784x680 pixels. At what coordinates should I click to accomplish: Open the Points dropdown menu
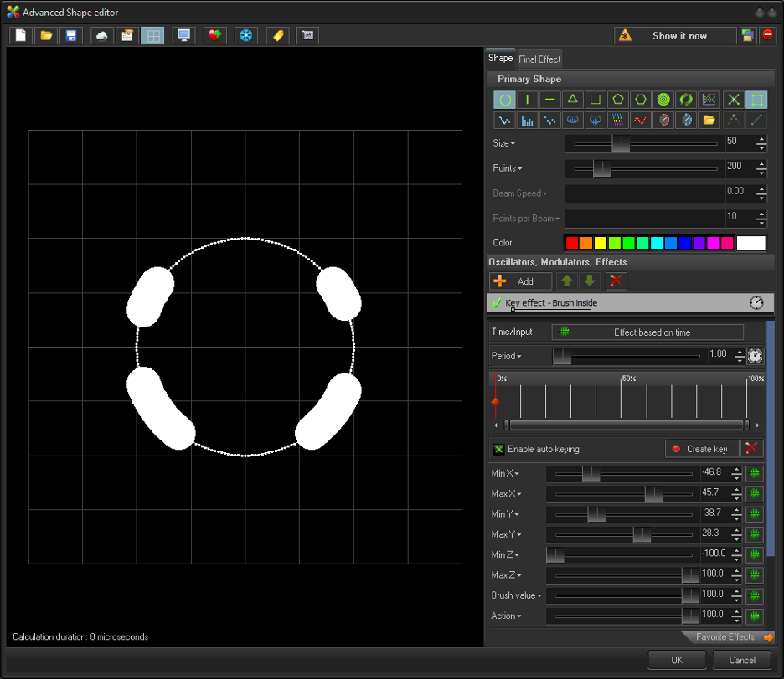pos(508,168)
